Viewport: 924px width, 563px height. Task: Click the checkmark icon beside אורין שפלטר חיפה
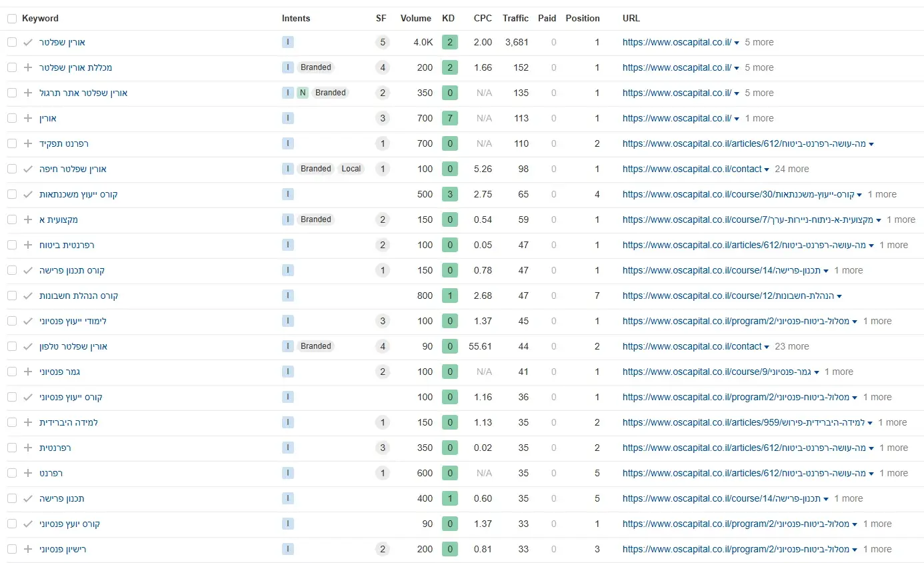pos(27,169)
